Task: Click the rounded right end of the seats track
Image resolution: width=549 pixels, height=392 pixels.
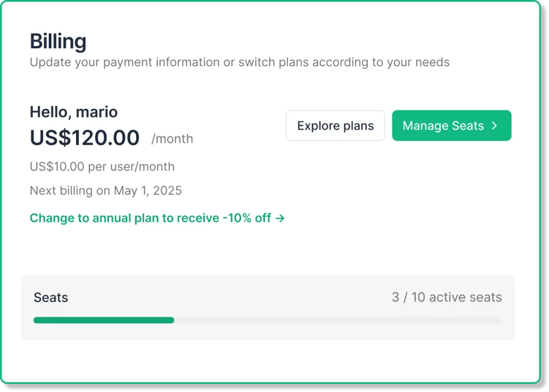Action: (x=500, y=320)
